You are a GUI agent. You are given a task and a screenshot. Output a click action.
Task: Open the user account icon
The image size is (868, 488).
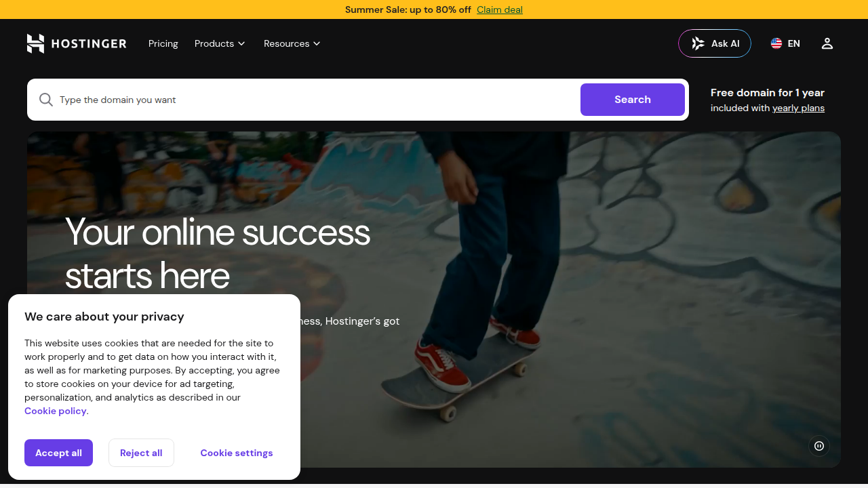click(x=827, y=43)
